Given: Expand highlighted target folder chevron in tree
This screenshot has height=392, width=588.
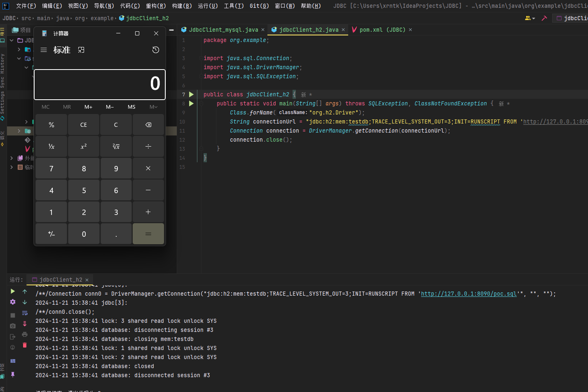Looking at the screenshot, I should click(19, 131).
